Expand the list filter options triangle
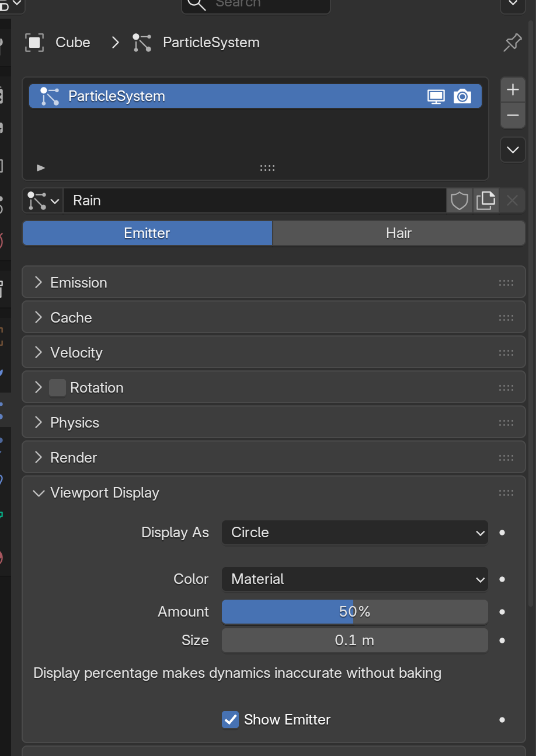The height and width of the screenshot is (756, 536). point(41,168)
